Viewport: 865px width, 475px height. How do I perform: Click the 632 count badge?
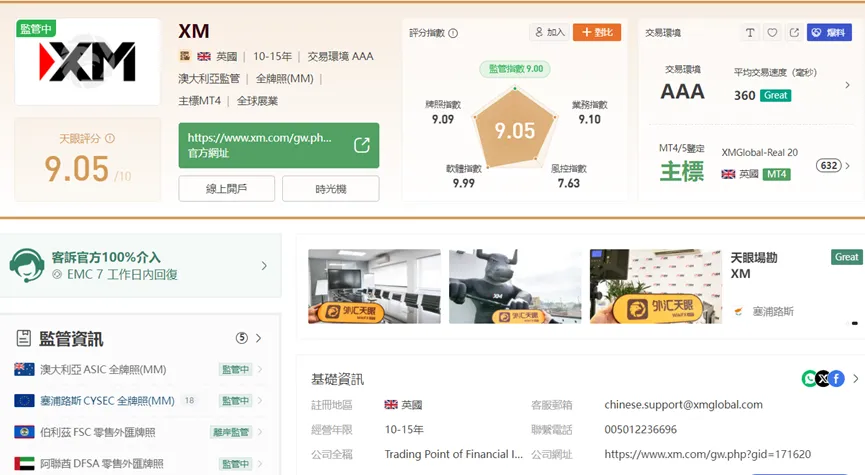(x=829, y=166)
